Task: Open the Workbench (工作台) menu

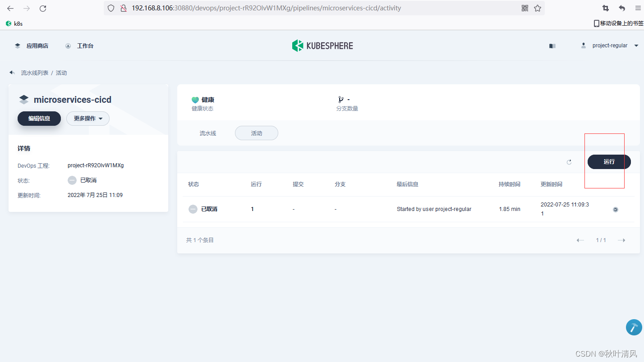Action: [x=79, y=46]
